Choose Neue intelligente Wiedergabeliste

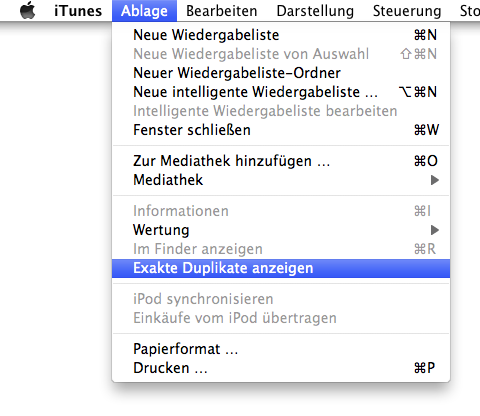tap(281, 92)
